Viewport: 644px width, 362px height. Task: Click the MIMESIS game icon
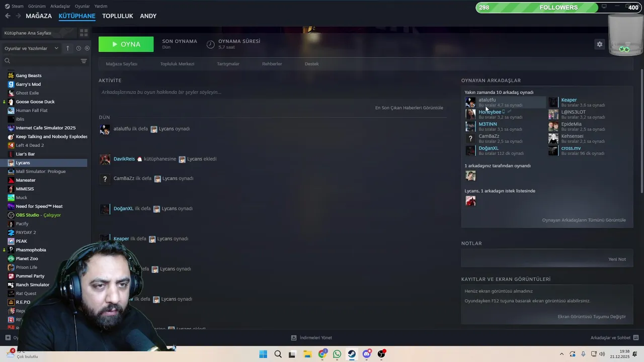pos(11,189)
